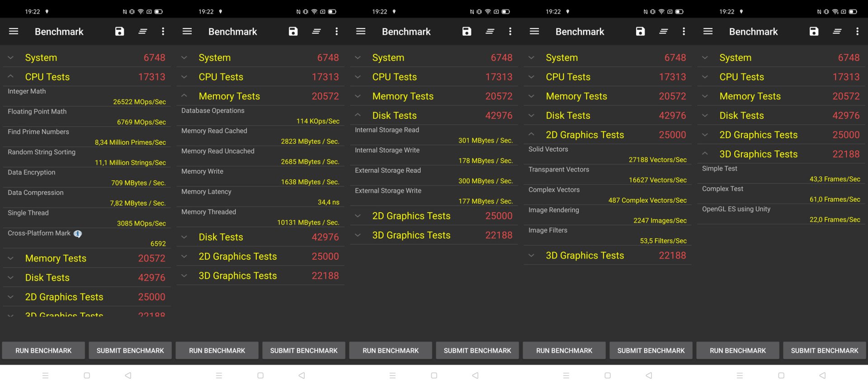The height and width of the screenshot is (386, 868).
Task: Tap SUBMIT BENCHMARK on third screen
Action: [477, 351]
